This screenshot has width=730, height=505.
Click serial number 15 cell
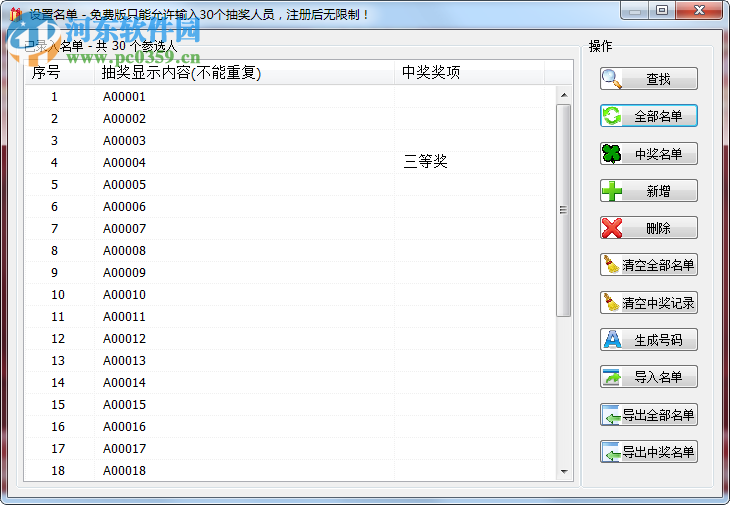pos(58,404)
